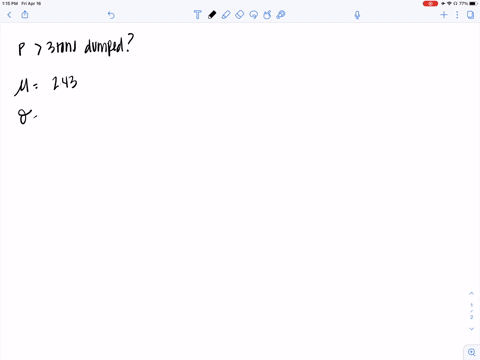This screenshot has height=360, width=480.
Task: Activate the zoom magnifier button
Action: tap(472, 352)
